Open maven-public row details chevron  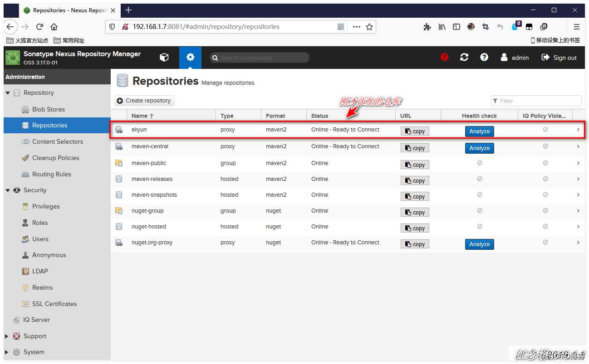(578, 163)
